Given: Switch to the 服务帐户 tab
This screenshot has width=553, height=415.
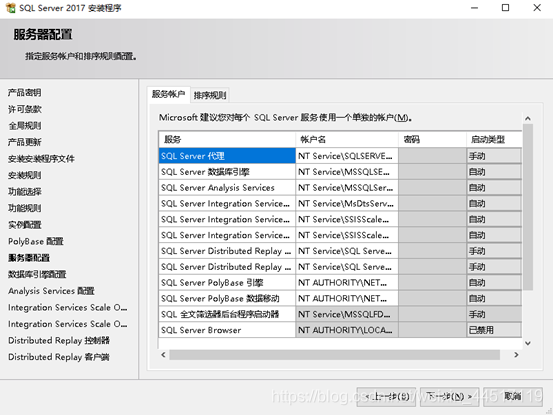Looking at the screenshot, I should tap(169, 94).
